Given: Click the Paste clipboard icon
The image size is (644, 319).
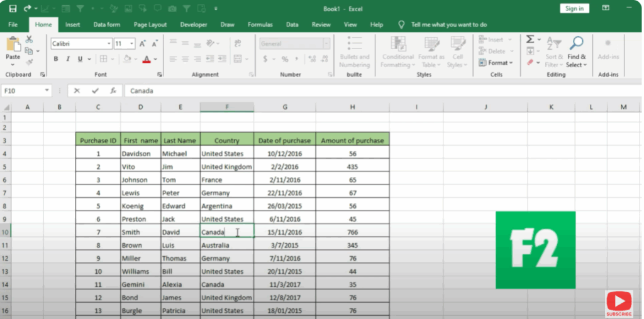Looking at the screenshot, I should [13, 48].
